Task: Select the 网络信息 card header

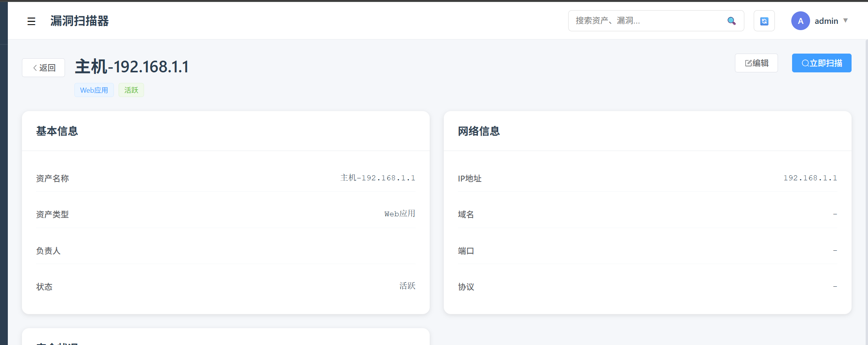Action: click(479, 131)
